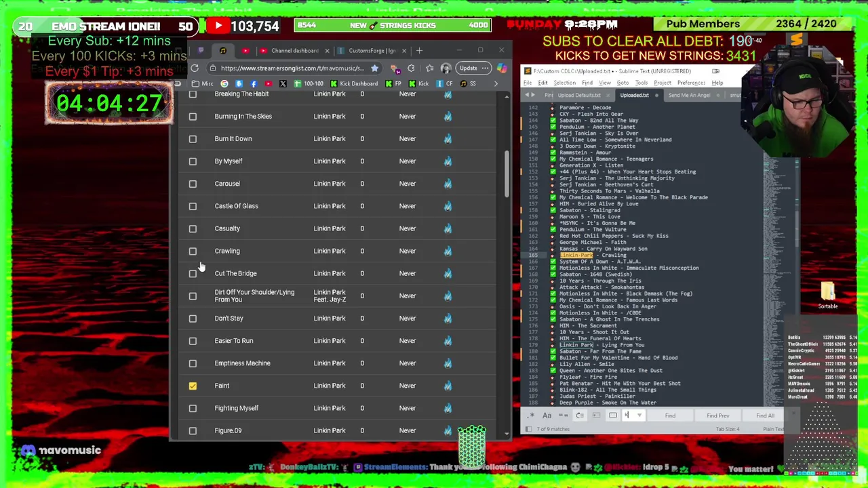This screenshot has width=868, height=488.
Task: Uncheck the Faint checkbox
Action: pos(193,386)
